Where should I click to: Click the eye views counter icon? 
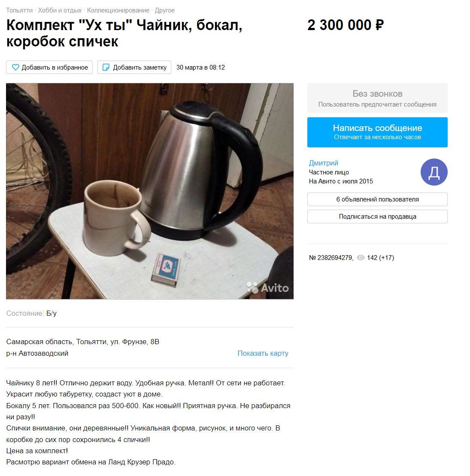point(361,258)
